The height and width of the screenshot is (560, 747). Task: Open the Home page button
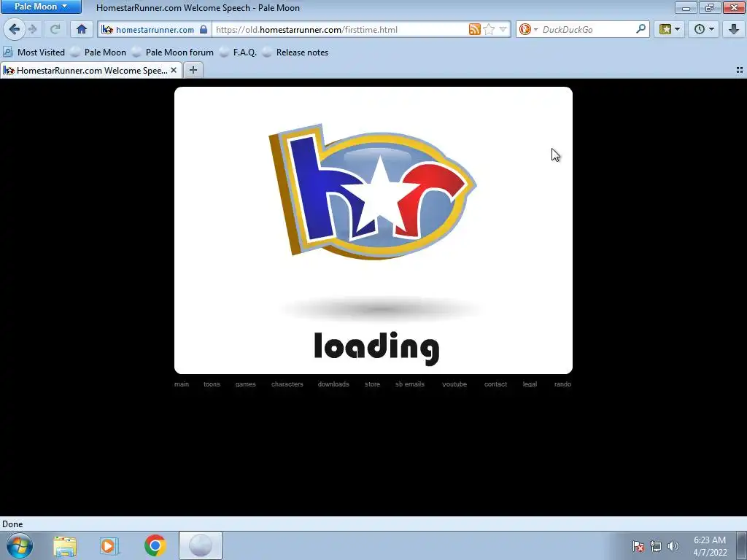[82, 29]
